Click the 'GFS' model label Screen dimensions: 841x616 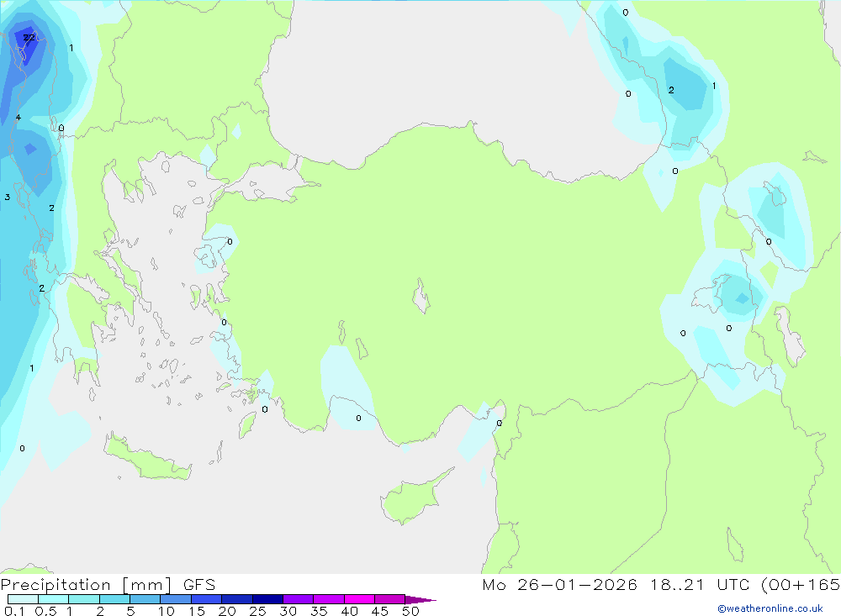199,585
